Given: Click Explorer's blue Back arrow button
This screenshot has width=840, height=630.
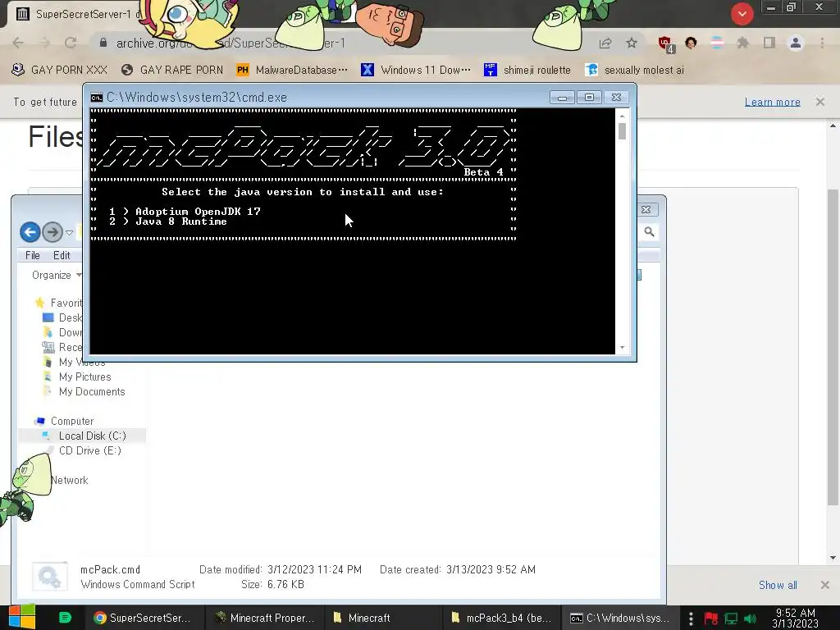Looking at the screenshot, I should (30, 232).
